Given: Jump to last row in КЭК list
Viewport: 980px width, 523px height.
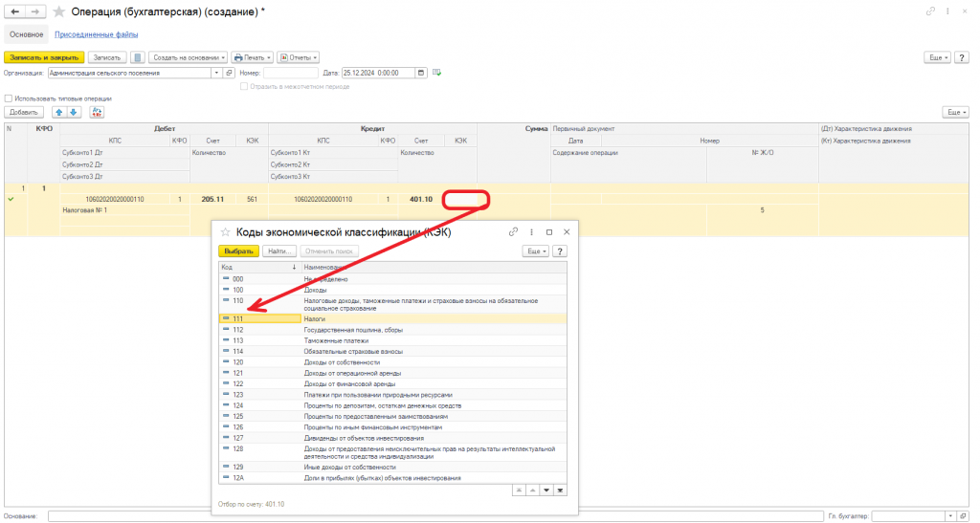Looking at the screenshot, I should pos(560,490).
